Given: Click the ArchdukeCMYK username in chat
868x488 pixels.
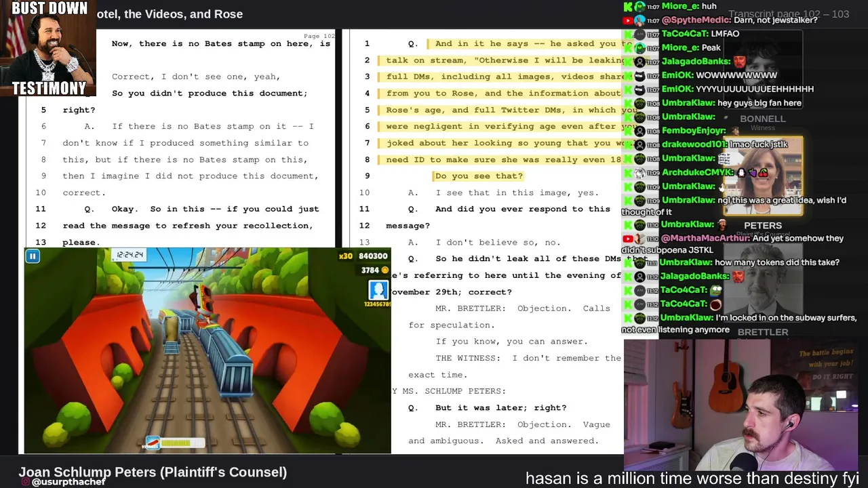Looking at the screenshot, I should [x=698, y=172].
